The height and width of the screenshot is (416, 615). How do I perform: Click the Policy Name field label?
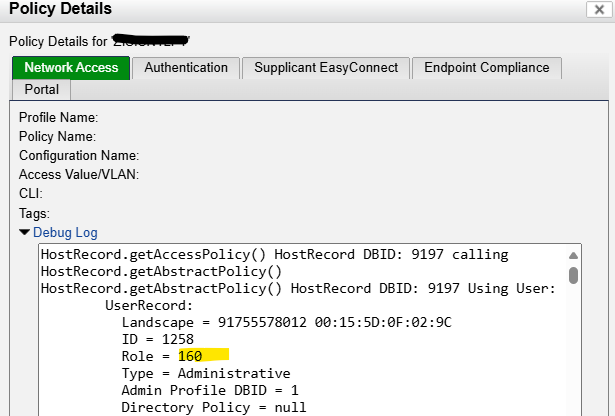click(x=57, y=136)
